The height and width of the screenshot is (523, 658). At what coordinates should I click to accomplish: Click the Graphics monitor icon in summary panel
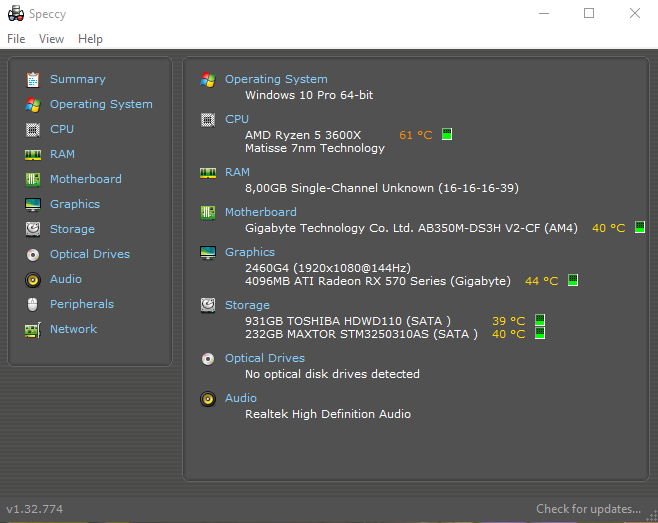(208, 253)
